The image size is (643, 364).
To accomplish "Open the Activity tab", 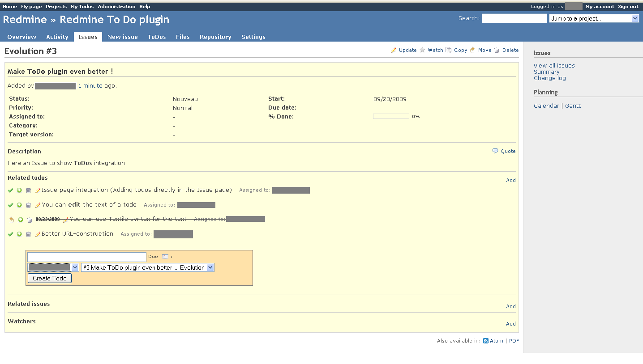I will 57,37.
